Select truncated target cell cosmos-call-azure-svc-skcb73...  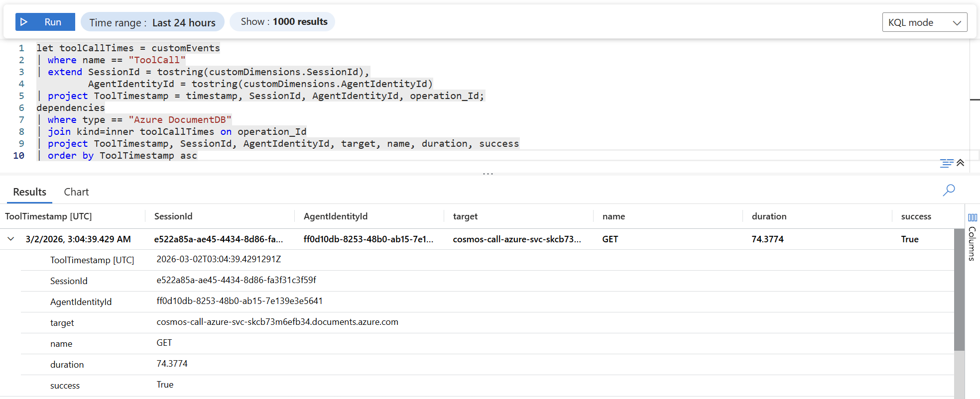click(517, 239)
